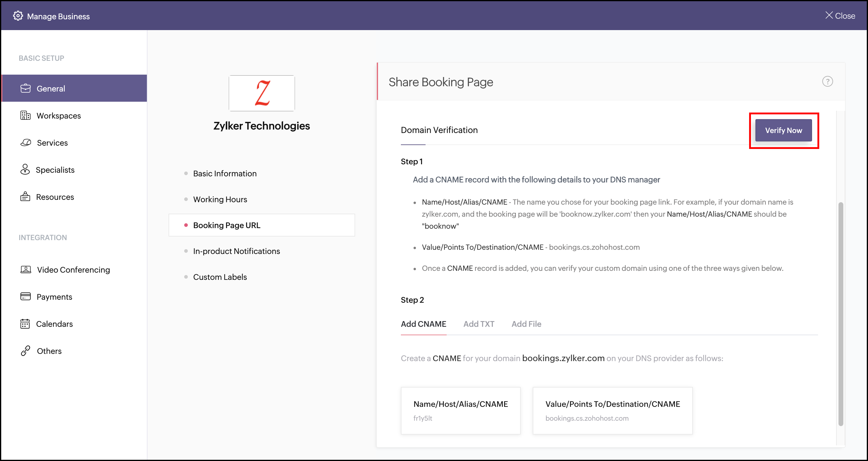The image size is (868, 461).
Task: Click the Services hat icon
Action: [26, 143]
